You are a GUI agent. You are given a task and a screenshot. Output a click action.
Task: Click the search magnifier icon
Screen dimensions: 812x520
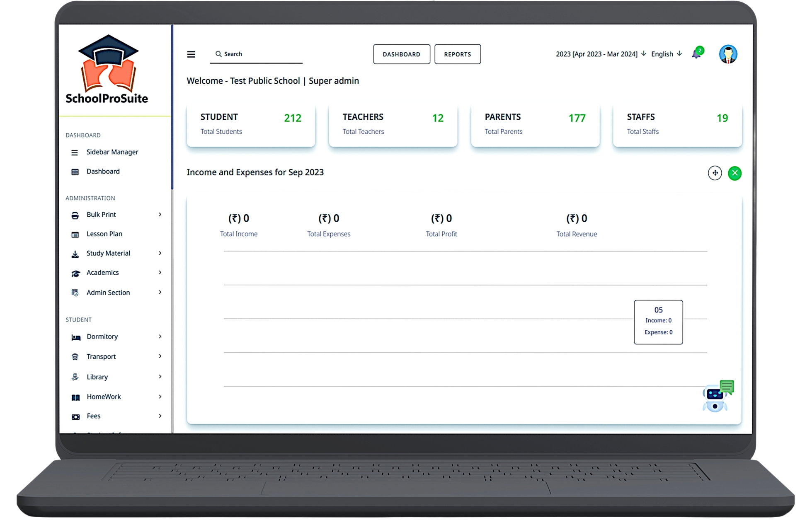(x=218, y=54)
